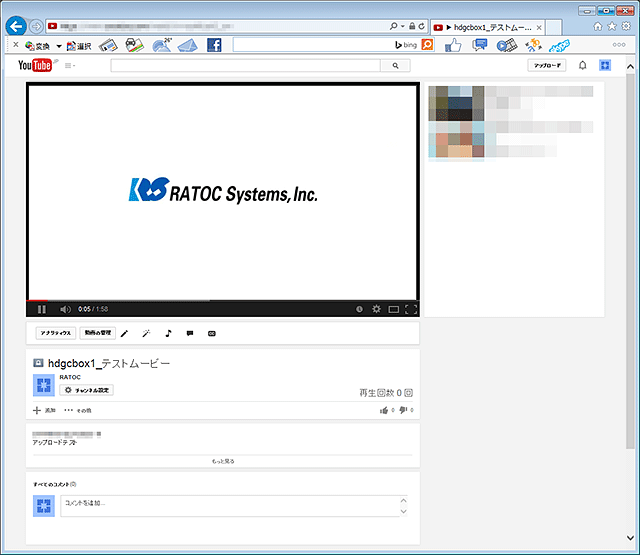Screen dimensions: 640x555
Task: Open the annotations speech bubble icon
Action: [x=190, y=333]
